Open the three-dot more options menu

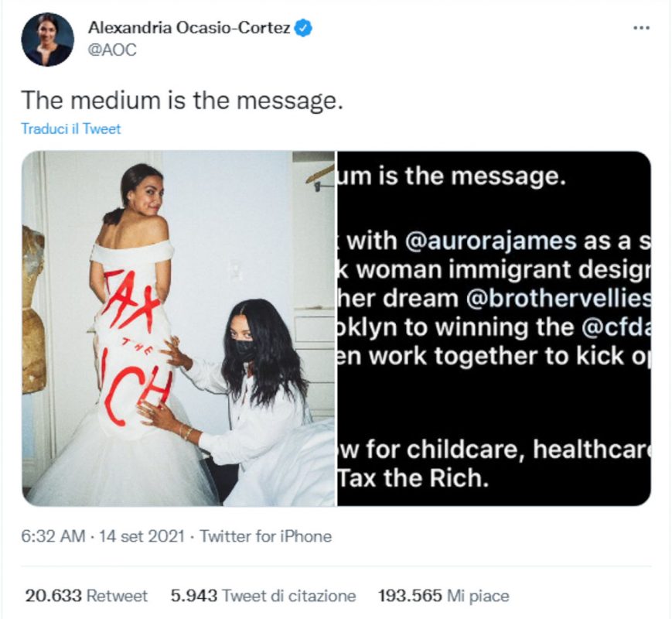641,28
